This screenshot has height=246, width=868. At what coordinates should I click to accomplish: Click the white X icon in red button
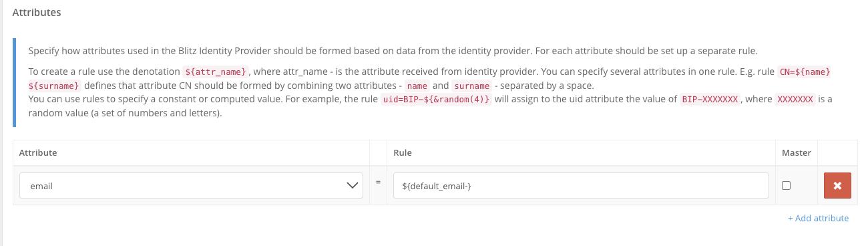point(837,186)
